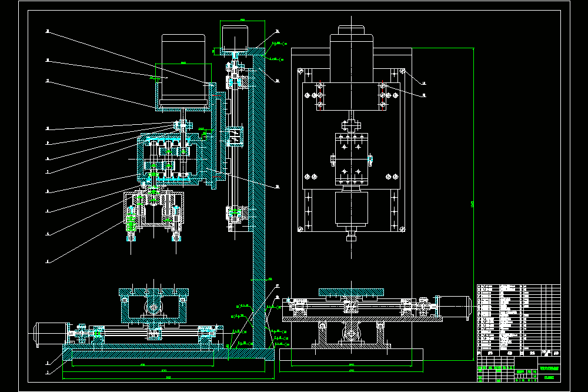Viewport: 588px width, 392px height.
Task: Pick the lead screw nut block on the vertical screw
Action: click(x=235, y=137)
